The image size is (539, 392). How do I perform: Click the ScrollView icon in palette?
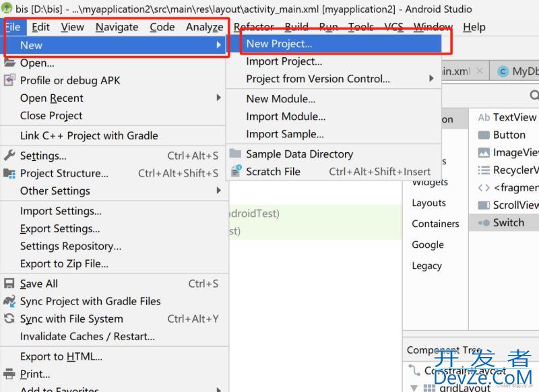(x=484, y=205)
